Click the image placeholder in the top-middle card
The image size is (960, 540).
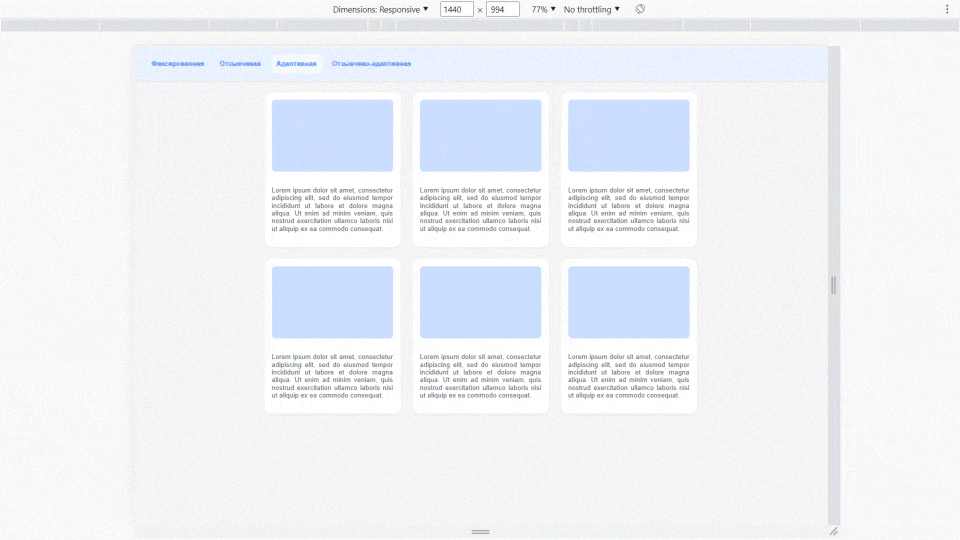[481, 135]
